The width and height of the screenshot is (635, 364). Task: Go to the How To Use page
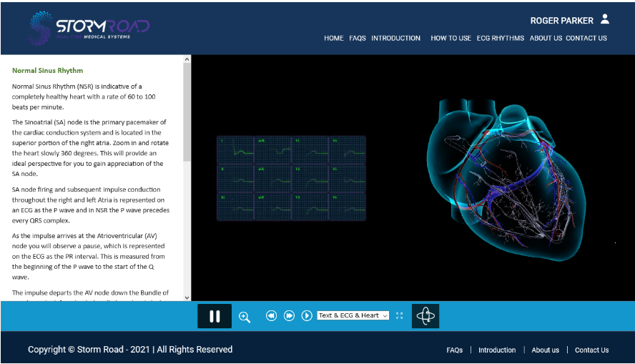(x=451, y=38)
